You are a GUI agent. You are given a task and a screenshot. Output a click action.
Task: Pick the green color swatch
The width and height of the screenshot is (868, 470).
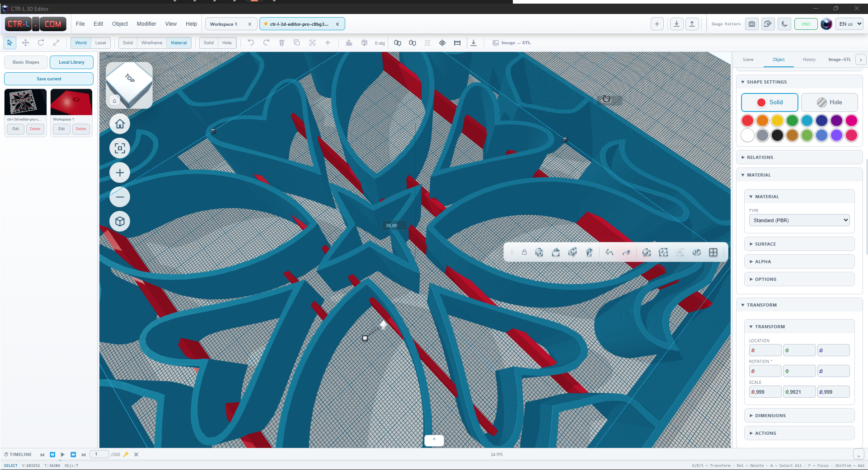[x=792, y=121]
